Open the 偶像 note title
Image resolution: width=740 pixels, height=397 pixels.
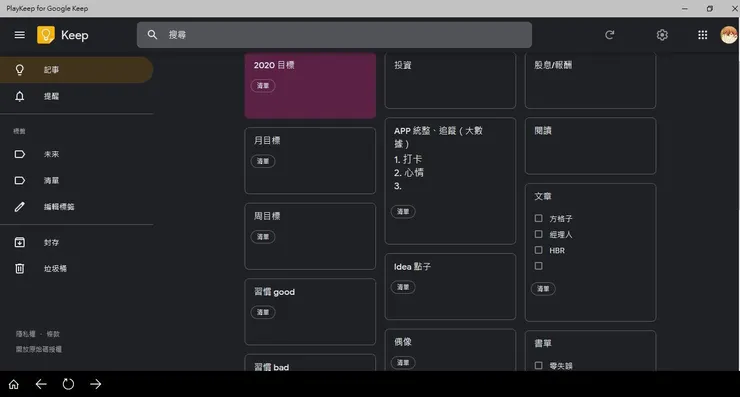pos(403,342)
